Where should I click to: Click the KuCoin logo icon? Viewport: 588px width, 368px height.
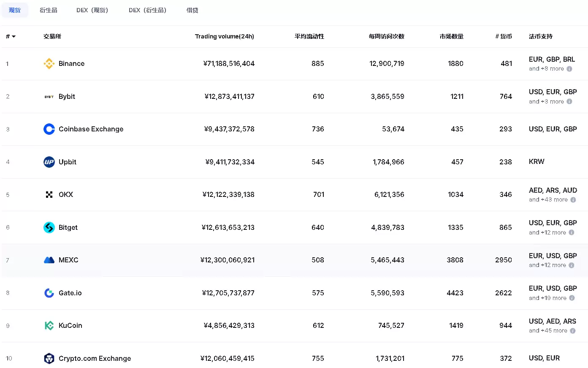[x=49, y=325]
